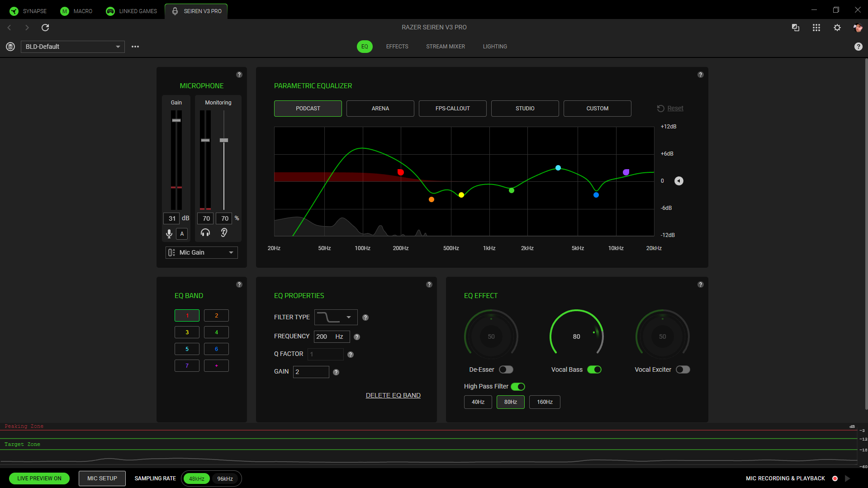The width and height of the screenshot is (868, 488).
Task: Select the EQ tab
Action: coord(365,47)
